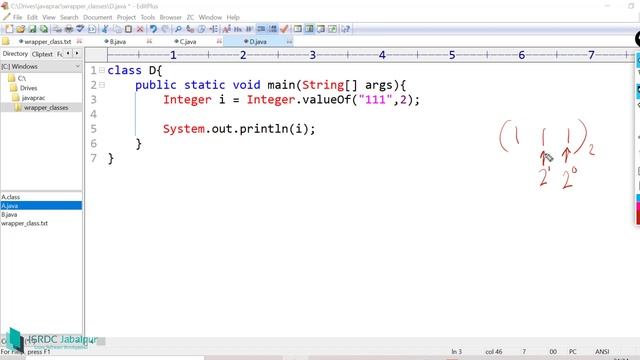
Task: Switch to the Cliptext side panel tab
Action: tap(42, 54)
